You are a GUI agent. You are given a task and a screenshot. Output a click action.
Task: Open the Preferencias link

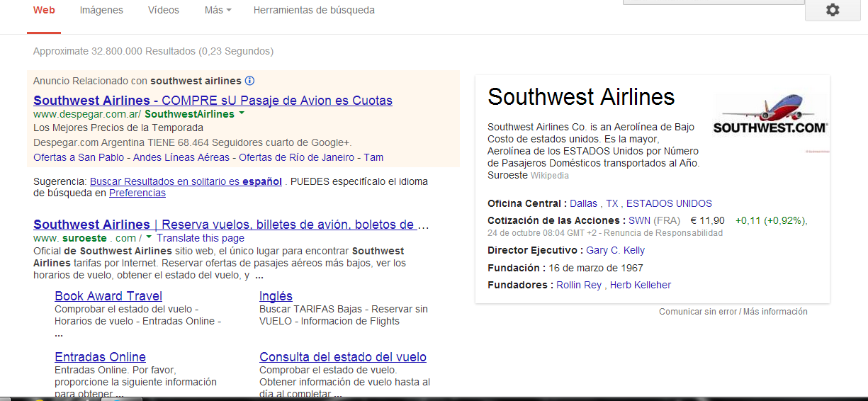click(137, 193)
